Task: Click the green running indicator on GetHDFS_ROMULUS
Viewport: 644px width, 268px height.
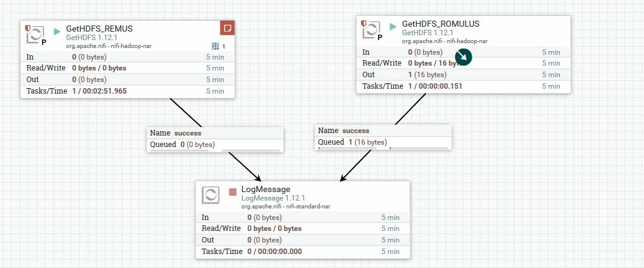Action: [x=393, y=27]
